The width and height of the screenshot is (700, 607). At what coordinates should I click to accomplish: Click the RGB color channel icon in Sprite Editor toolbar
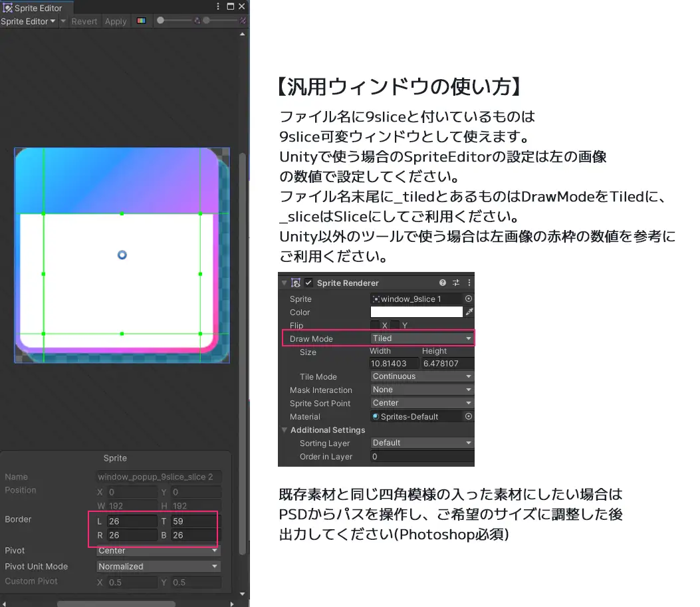point(142,21)
